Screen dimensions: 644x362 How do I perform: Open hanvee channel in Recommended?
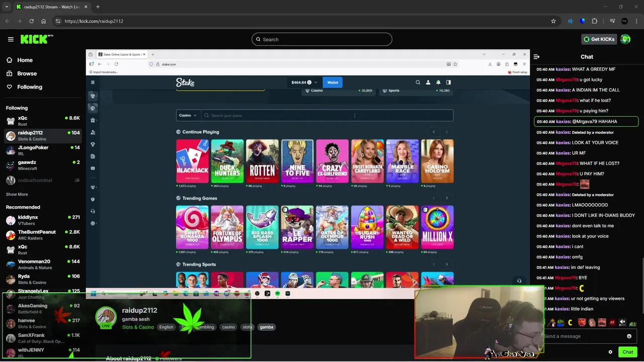(x=43, y=323)
